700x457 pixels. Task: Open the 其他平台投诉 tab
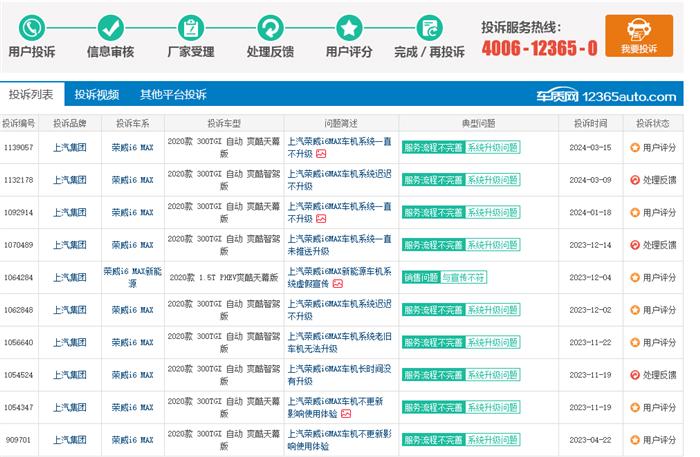click(173, 94)
